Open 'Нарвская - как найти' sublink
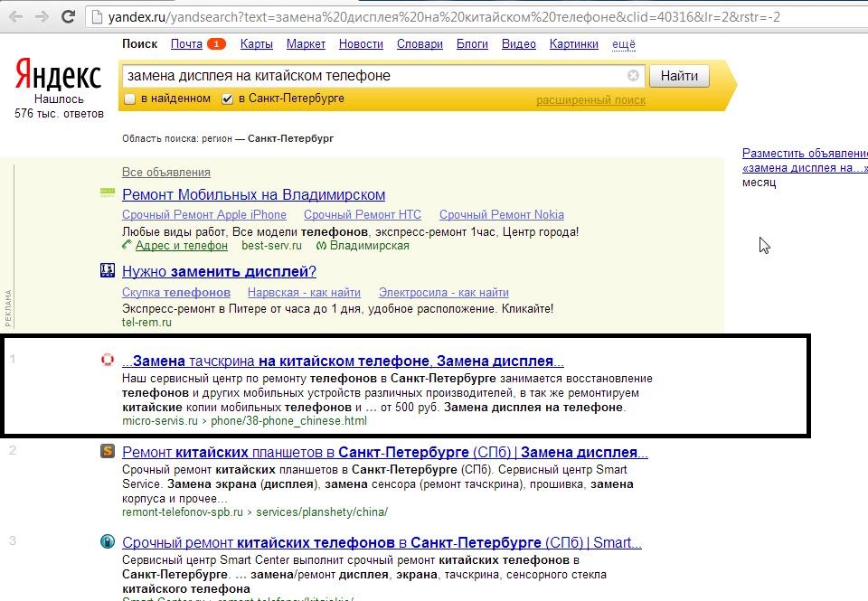 click(x=304, y=292)
